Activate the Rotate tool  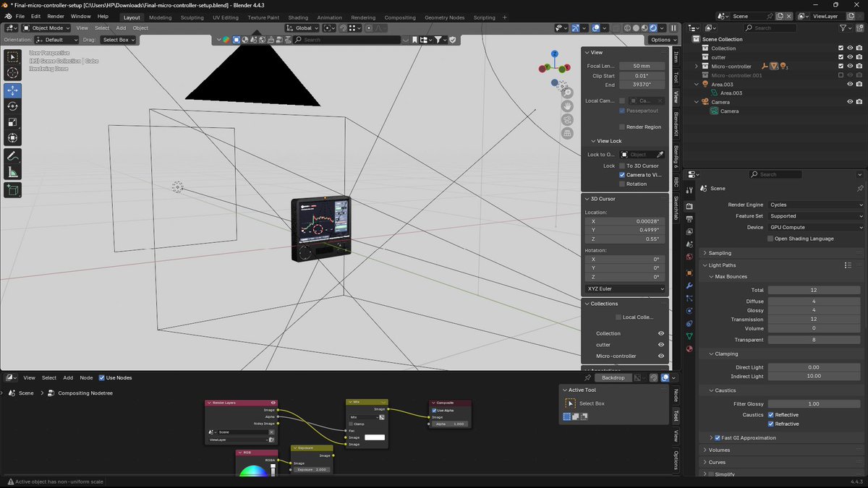pyautogui.click(x=13, y=106)
